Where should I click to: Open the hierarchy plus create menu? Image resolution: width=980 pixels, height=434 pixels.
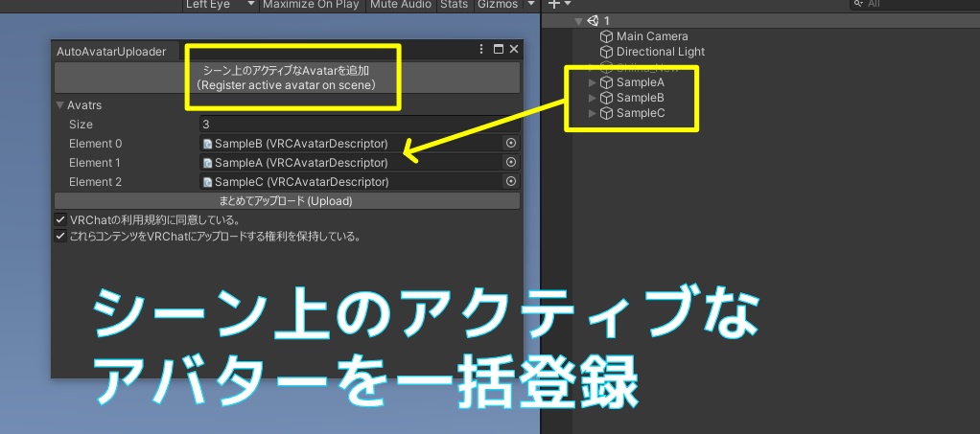point(559,5)
